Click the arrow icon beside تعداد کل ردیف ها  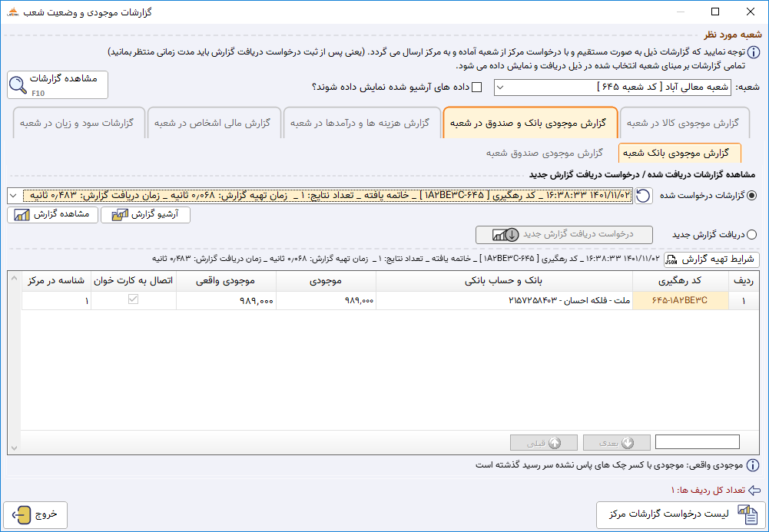(x=754, y=491)
